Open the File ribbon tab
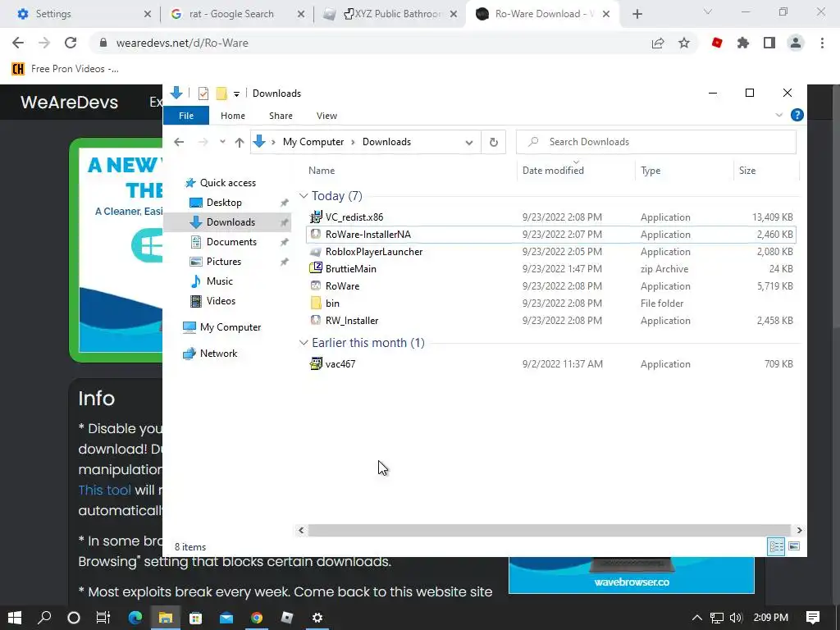This screenshot has height=630, width=840. [x=186, y=116]
